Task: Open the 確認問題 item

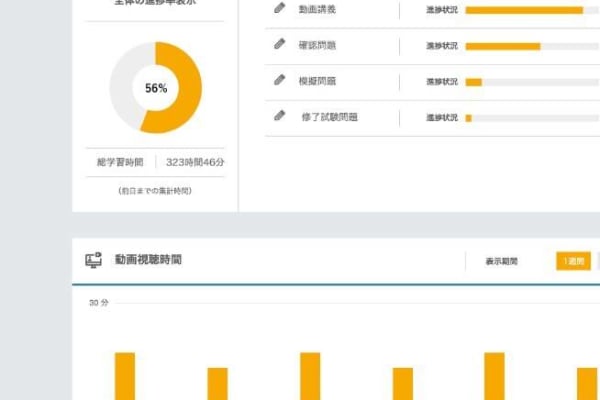Action: 317,46
